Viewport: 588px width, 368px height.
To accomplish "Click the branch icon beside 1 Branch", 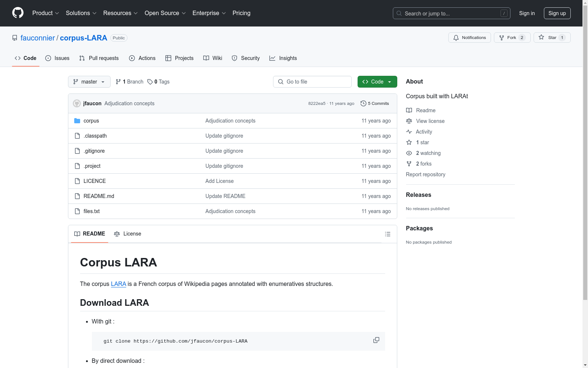I will (118, 82).
